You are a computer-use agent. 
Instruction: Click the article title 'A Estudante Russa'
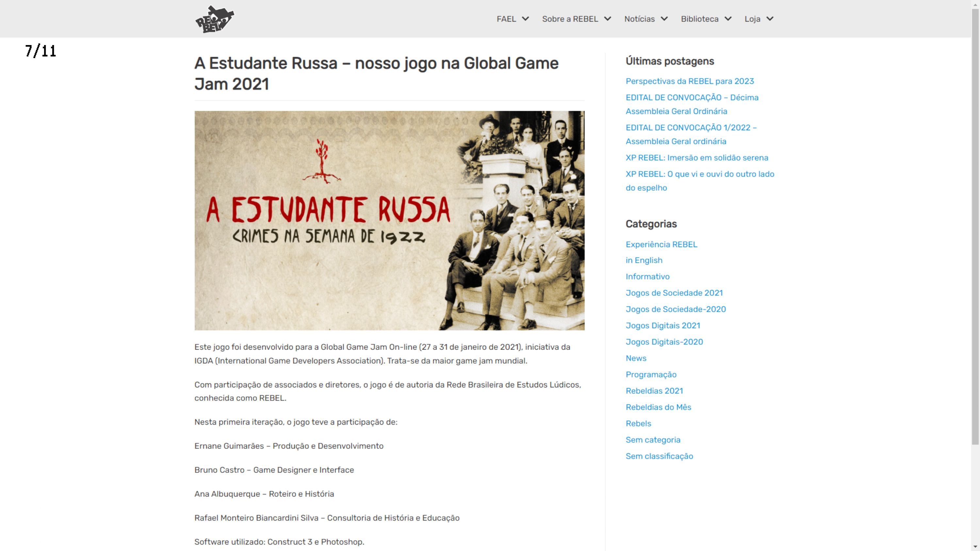click(377, 73)
